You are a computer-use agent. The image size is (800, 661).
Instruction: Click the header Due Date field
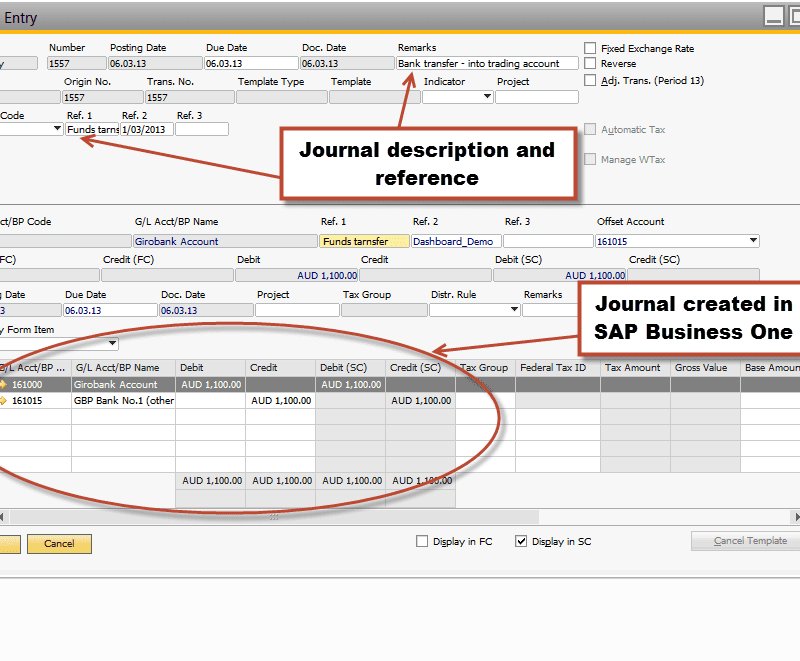click(251, 63)
